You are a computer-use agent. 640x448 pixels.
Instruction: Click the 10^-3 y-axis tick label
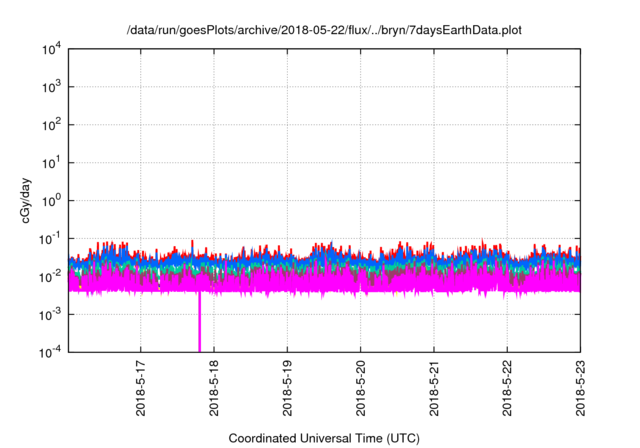pos(50,315)
